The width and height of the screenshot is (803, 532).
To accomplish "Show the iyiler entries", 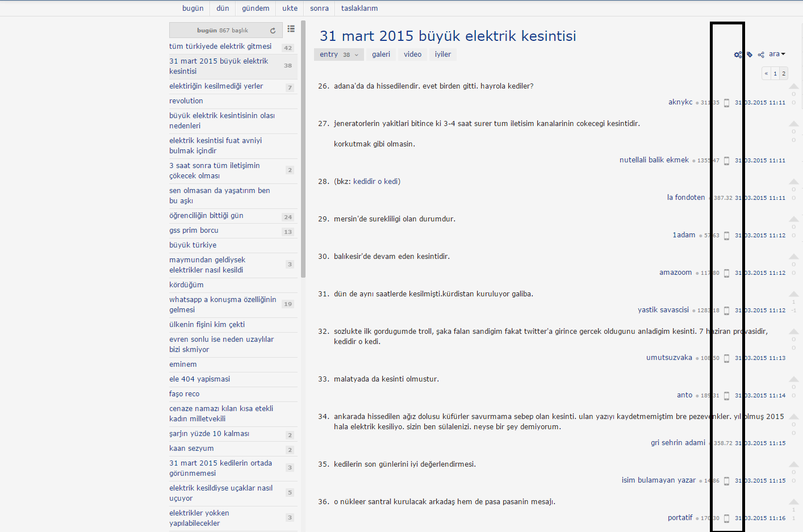I will tap(443, 55).
